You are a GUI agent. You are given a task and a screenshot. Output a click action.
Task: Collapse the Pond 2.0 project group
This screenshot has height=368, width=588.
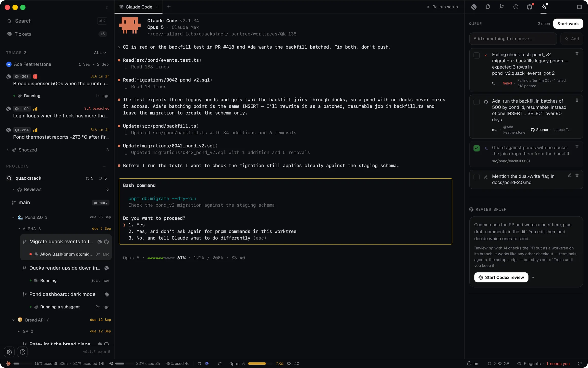click(x=13, y=217)
